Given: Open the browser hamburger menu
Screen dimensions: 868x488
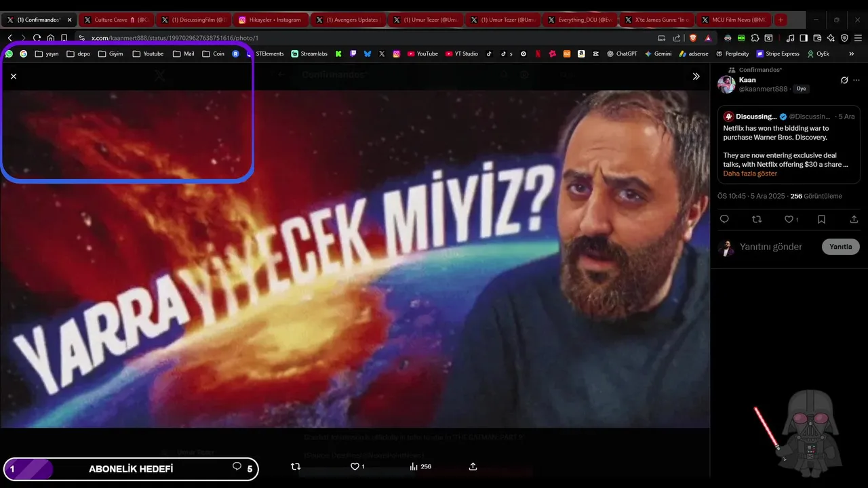Looking at the screenshot, I should click(x=858, y=38).
